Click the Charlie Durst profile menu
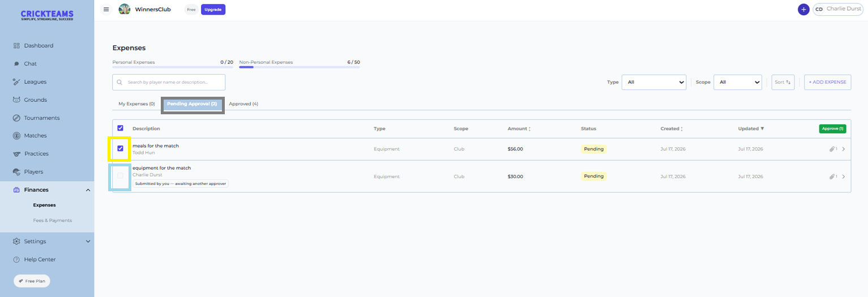 coord(837,9)
